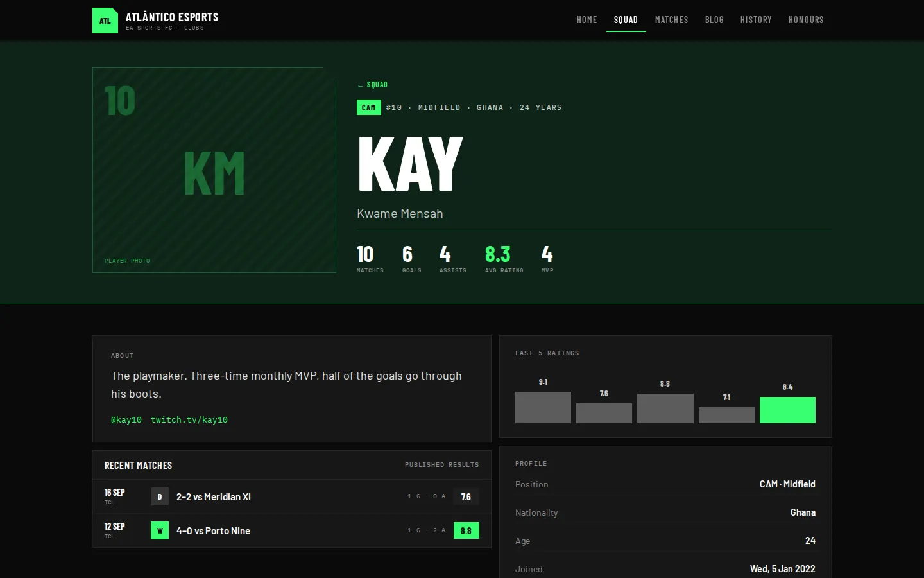
Task: Click the Age value 24 in Profile
Action: [x=810, y=541]
